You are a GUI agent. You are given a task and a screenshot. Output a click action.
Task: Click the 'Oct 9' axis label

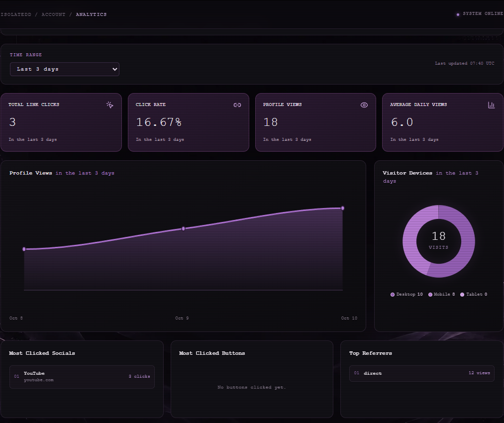pos(182,318)
